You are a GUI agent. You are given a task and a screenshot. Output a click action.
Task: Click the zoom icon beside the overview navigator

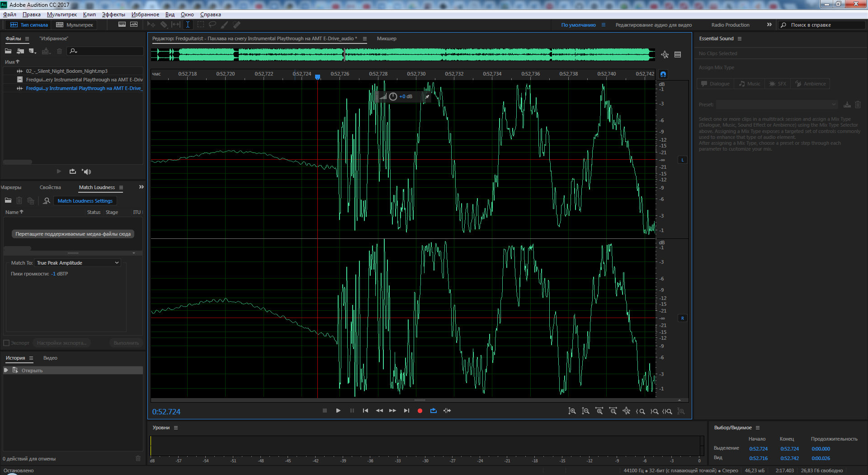665,55
